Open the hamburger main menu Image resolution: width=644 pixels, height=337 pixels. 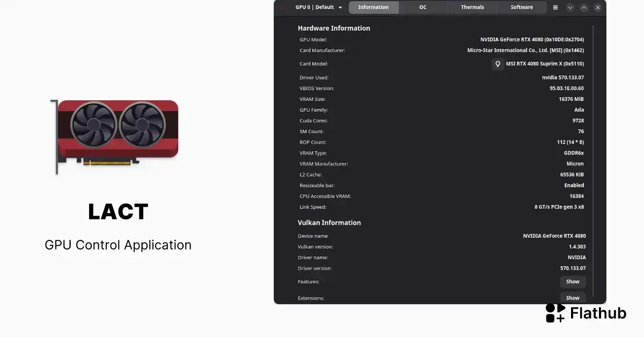pos(555,8)
